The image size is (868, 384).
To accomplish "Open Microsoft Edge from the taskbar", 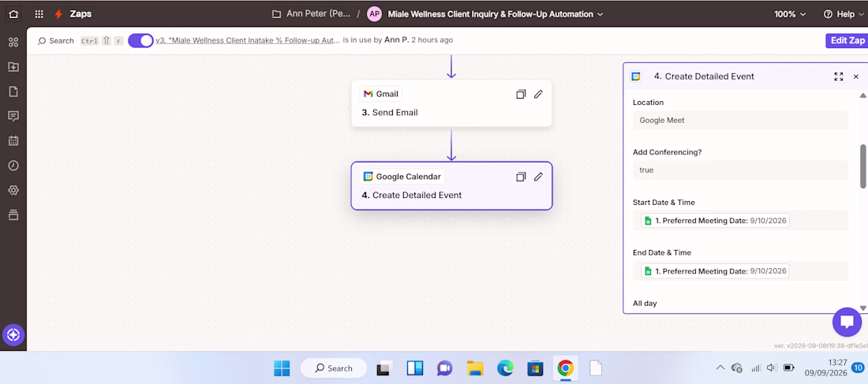I will 505,368.
